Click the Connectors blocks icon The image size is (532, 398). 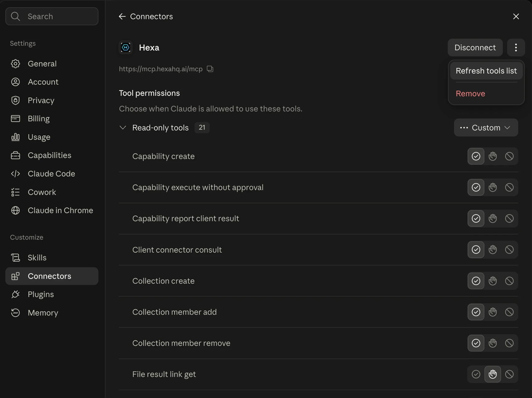pos(15,276)
